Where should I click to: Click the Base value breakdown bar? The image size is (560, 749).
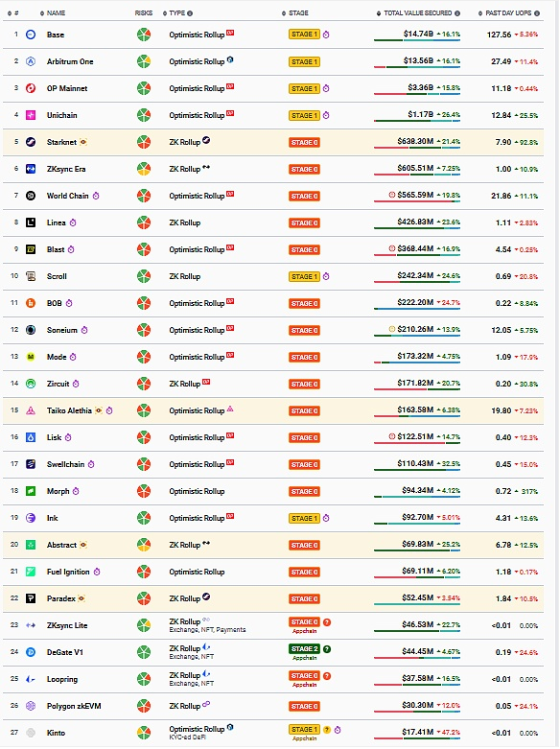pos(417,40)
